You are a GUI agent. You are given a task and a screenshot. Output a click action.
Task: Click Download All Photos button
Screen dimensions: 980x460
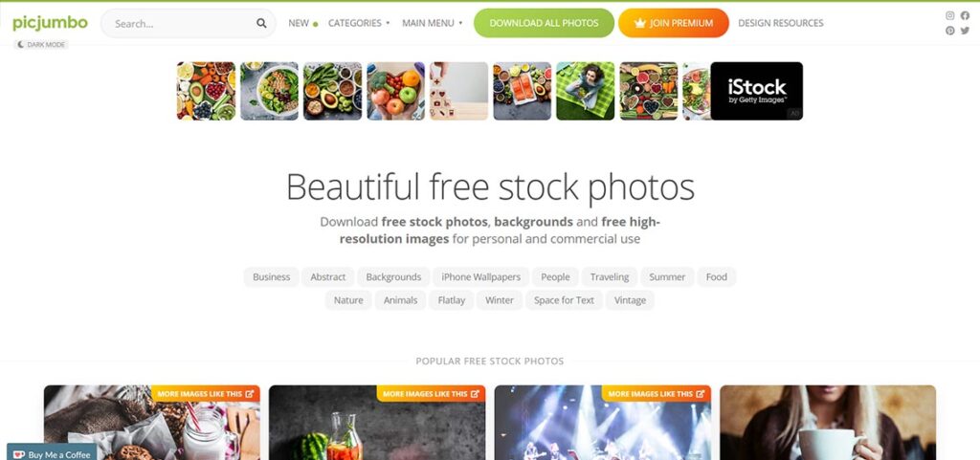[544, 23]
